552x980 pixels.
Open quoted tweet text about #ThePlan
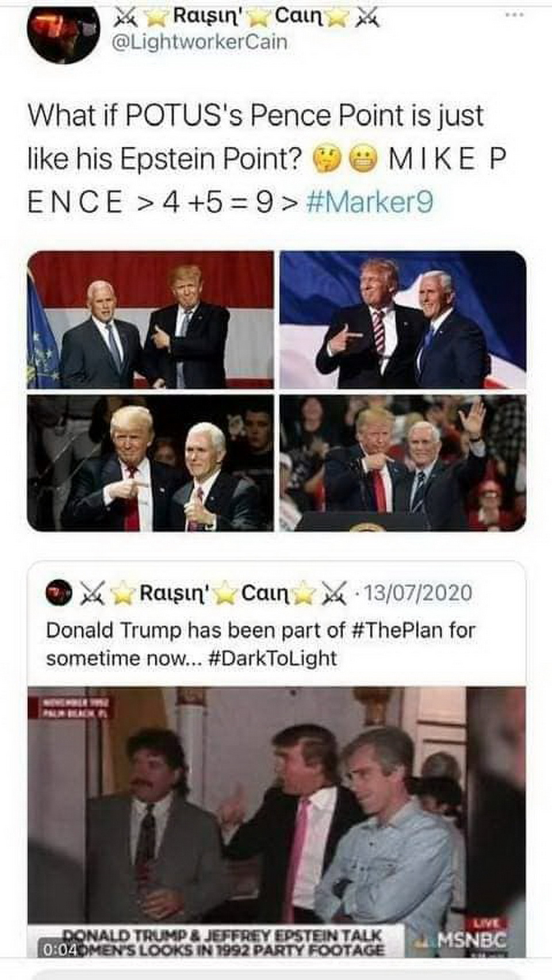[x=195, y=630]
